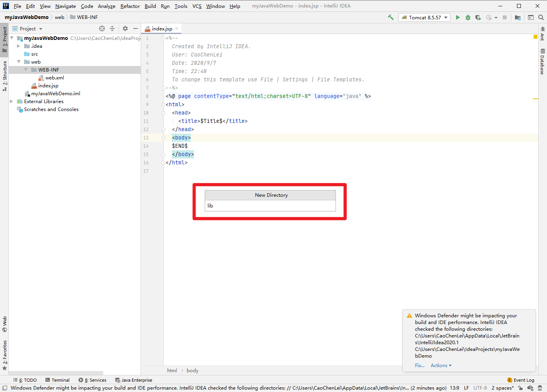This screenshot has height=392, width=547.
Task: Open the Tomcat 8.5.57 run configuration dropdown
Action: [424, 17]
